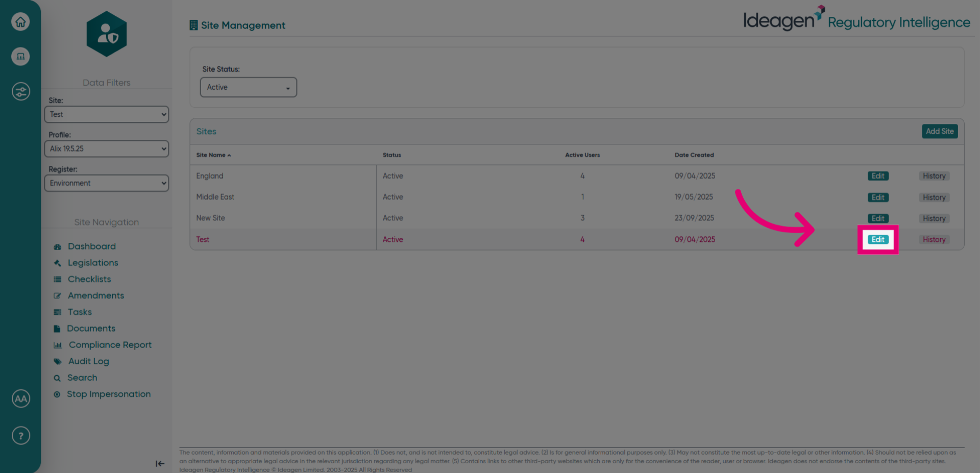Open Amendments from site navigation
Viewport: 980px width, 473px height.
coord(96,295)
